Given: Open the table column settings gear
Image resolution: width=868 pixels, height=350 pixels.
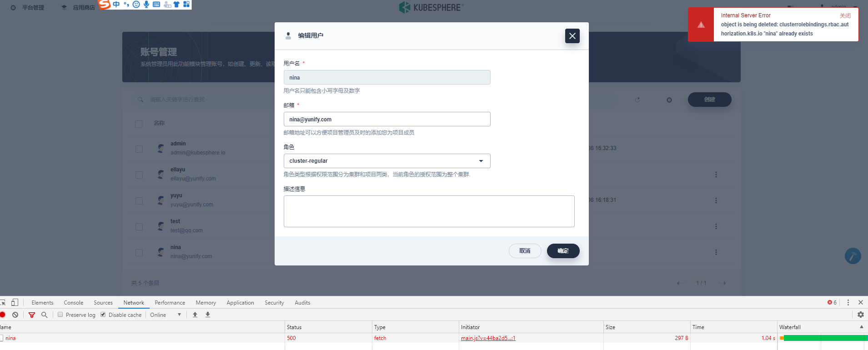Looking at the screenshot, I should click(669, 100).
